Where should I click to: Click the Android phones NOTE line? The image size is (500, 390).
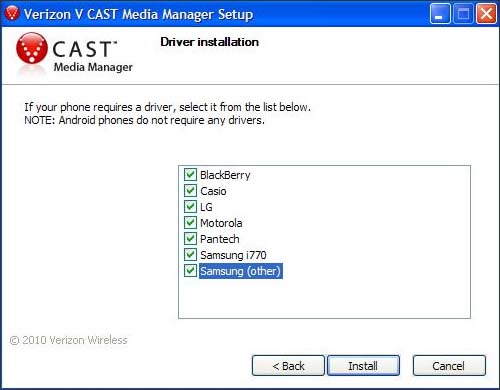(x=145, y=120)
